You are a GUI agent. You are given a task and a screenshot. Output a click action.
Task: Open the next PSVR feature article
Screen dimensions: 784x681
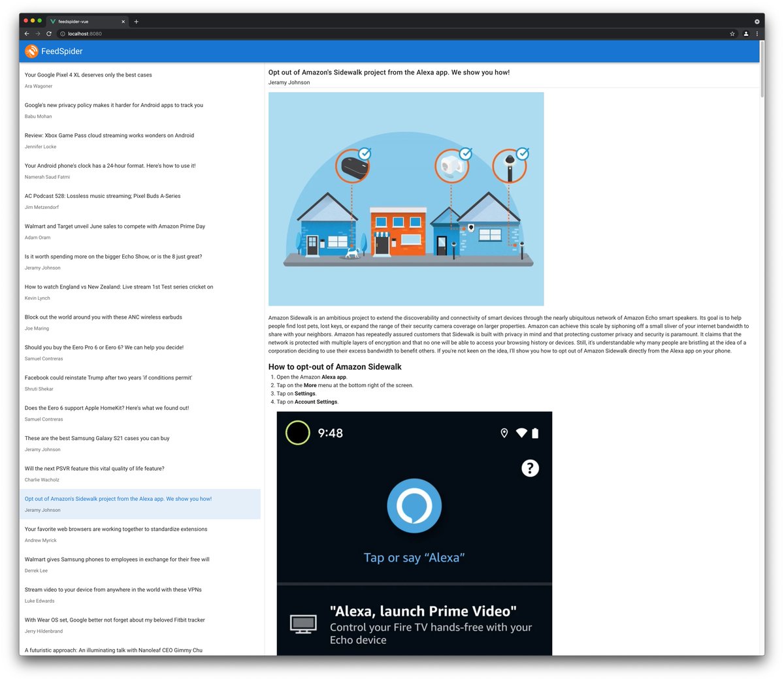click(x=140, y=474)
